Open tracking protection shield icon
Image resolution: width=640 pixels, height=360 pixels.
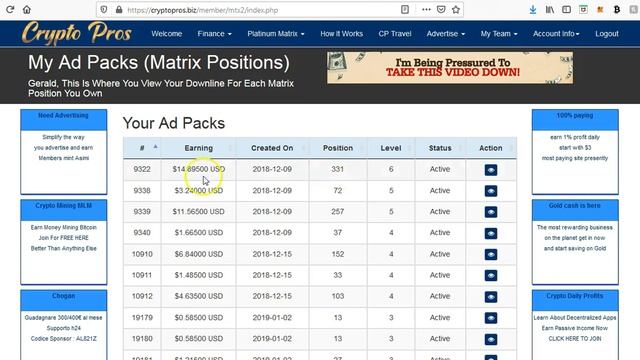pos(104,9)
